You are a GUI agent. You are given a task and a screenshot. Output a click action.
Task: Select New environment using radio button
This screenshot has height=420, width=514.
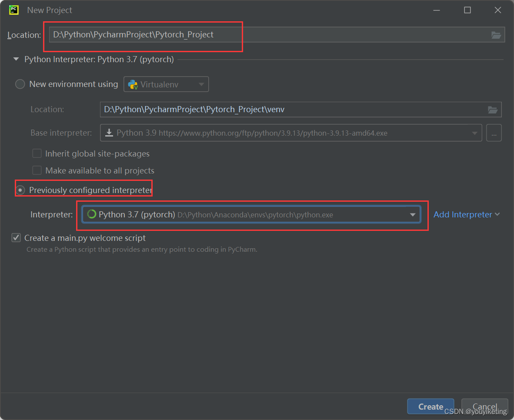(20, 84)
